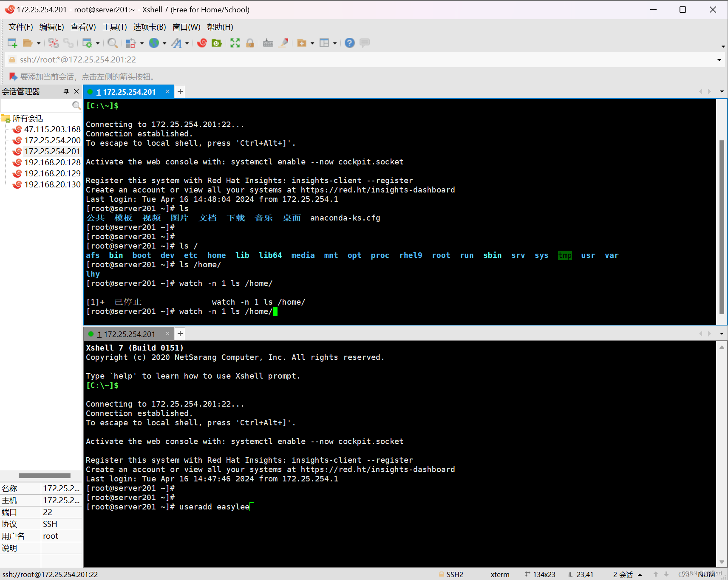The image size is (728, 580).
Task: Expand the 2 会话 status bar arrow
Action: point(640,574)
